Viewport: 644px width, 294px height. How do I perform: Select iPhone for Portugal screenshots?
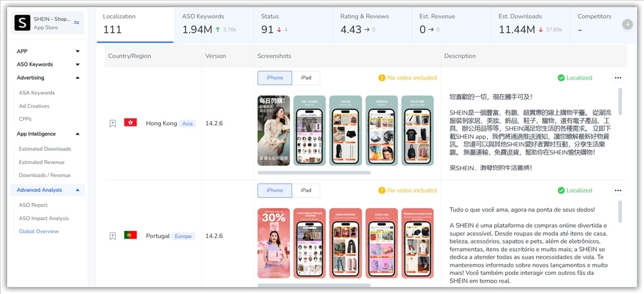coord(275,191)
